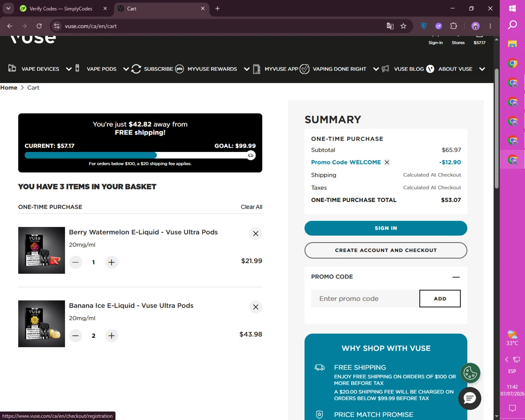The width and height of the screenshot is (525, 420).
Task: Click the Sign In button
Action: tap(386, 228)
